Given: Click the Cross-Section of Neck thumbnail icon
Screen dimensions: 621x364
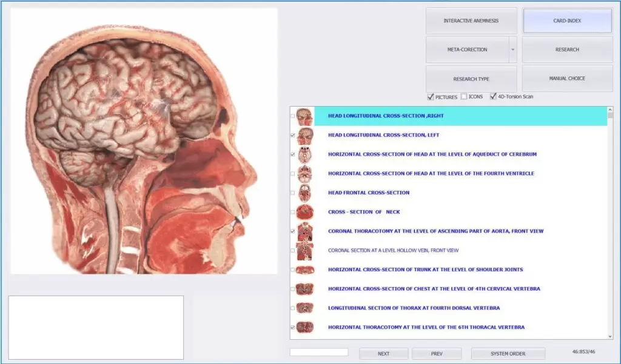Looking at the screenshot, I should 304,212.
